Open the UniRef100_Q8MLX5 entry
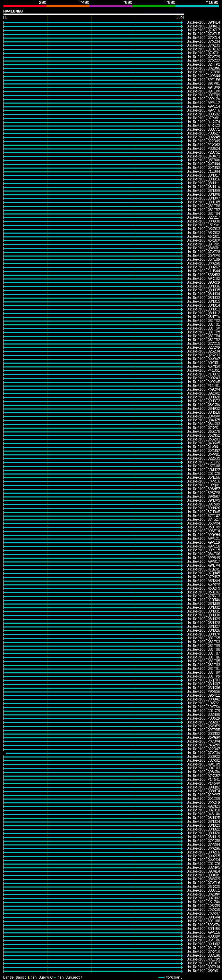This screenshot has height=980, width=222. [x=203, y=202]
